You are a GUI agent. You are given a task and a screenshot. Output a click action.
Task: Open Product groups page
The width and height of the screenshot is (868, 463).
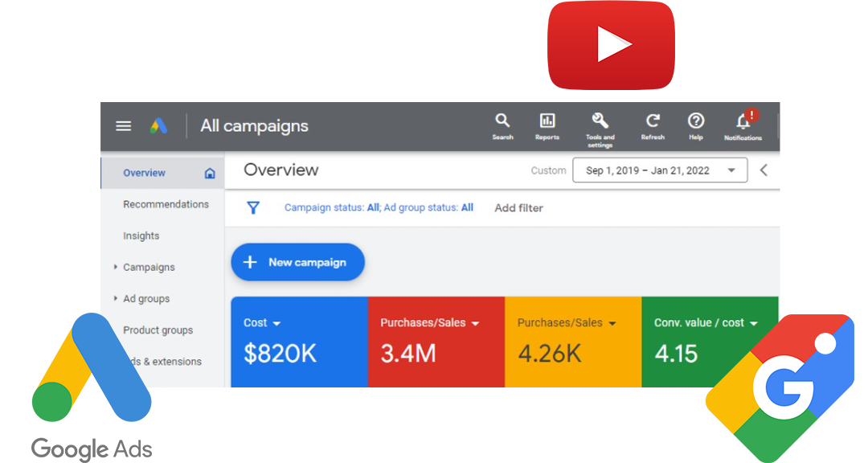click(158, 330)
